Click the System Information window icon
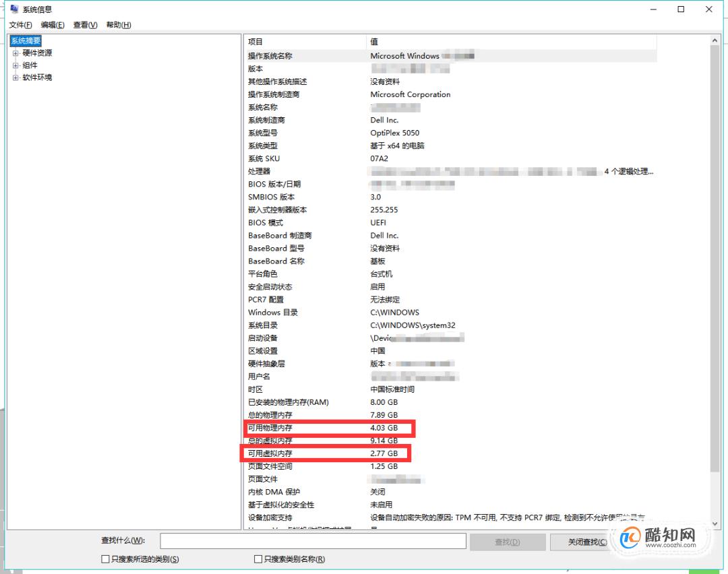The height and width of the screenshot is (574, 728). tap(14, 9)
